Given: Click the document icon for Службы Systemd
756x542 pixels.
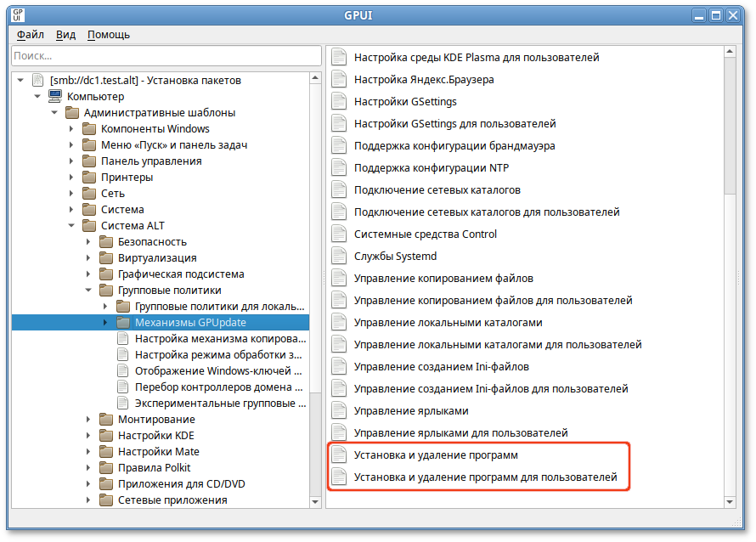Looking at the screenshot, I should point(339,257).
